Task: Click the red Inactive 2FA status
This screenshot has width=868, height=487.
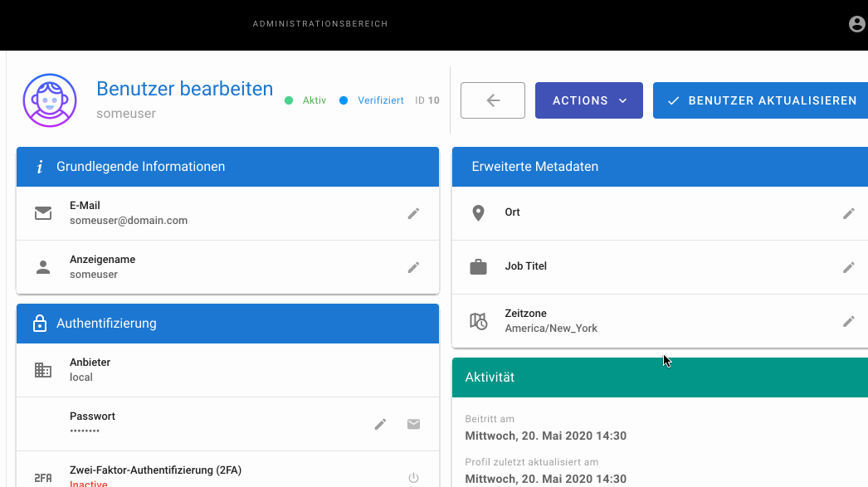Action: click(x=89, y=484)
